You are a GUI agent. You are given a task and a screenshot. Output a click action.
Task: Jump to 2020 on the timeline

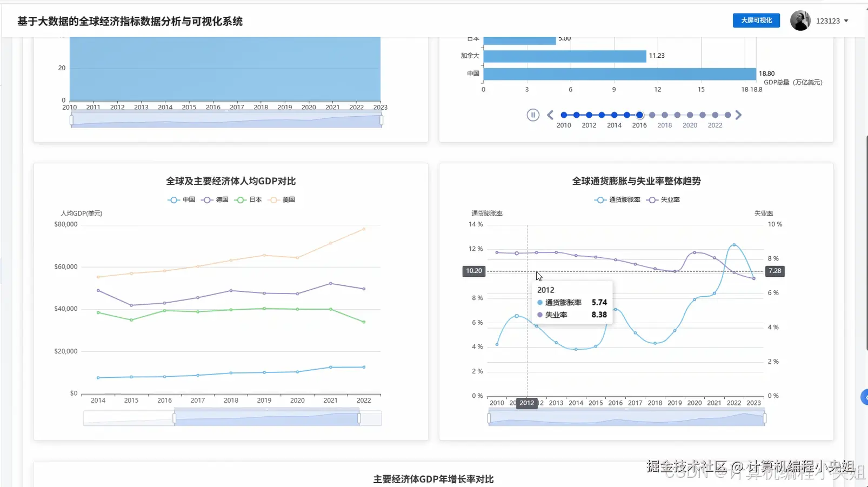tap(690, 115)
